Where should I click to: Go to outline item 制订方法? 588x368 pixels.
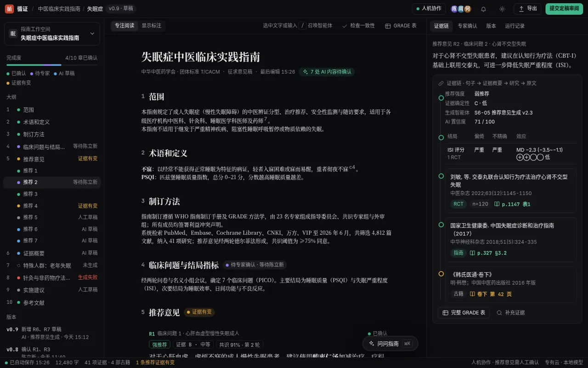pyautogui.click(x=52, y=134)
